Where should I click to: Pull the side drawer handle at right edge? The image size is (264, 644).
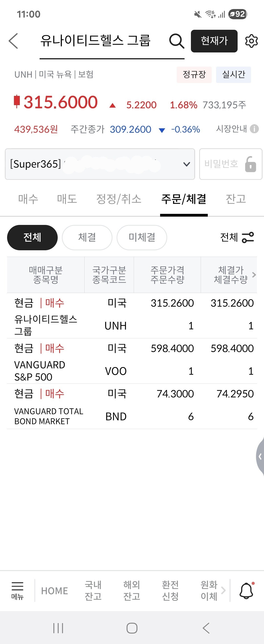(x=261, y=457)
